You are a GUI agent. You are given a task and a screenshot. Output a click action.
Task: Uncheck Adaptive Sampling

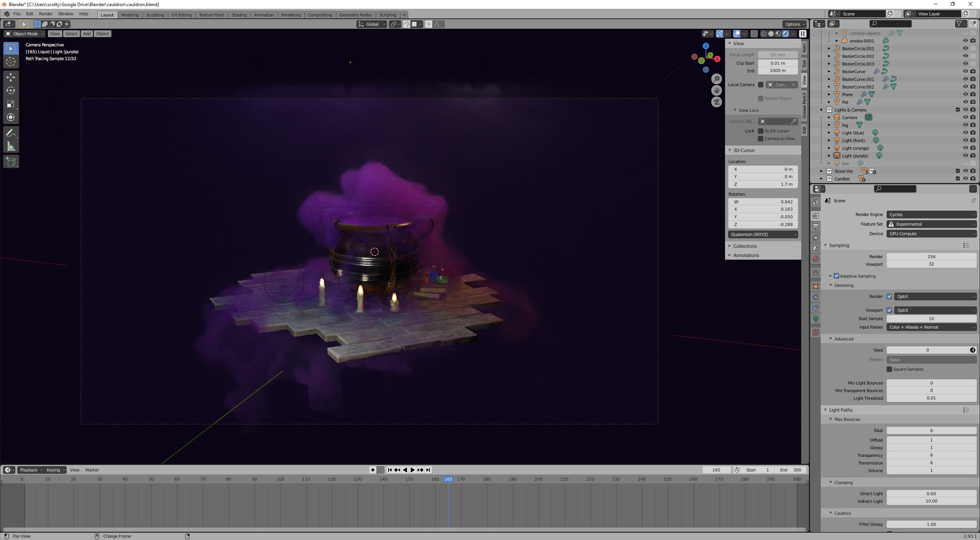837,276
